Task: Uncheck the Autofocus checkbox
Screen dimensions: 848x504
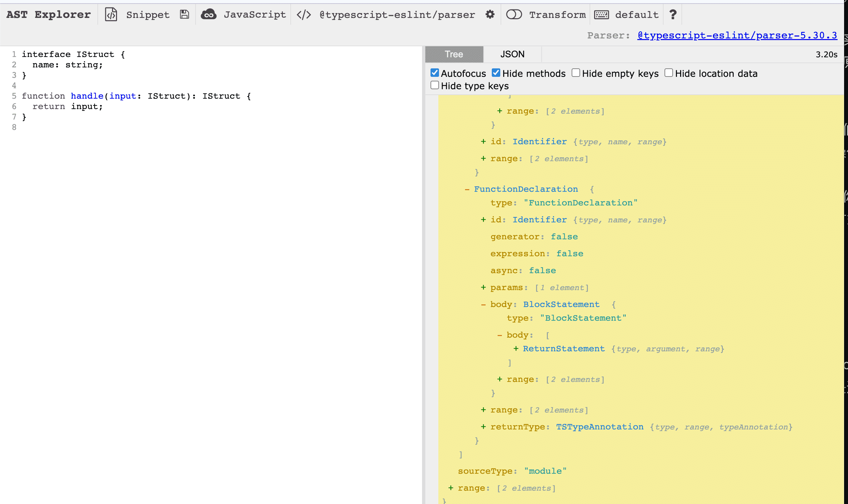Action: click(x=435, y=73)
